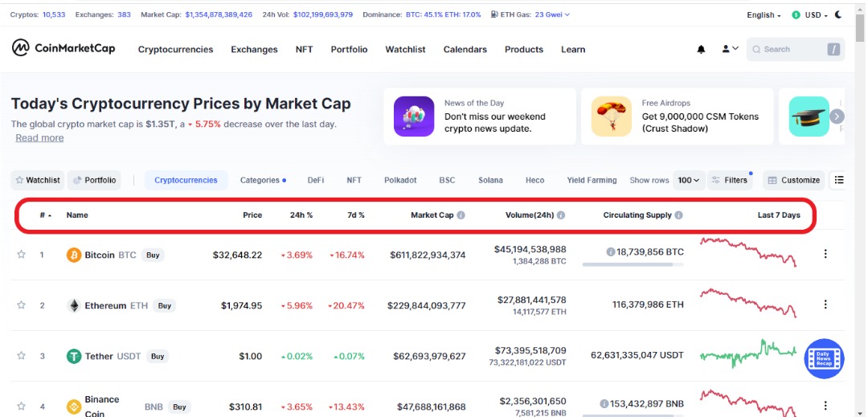Show next card with carousel arrow
The image size is (868, 417).
click(837, 117)
